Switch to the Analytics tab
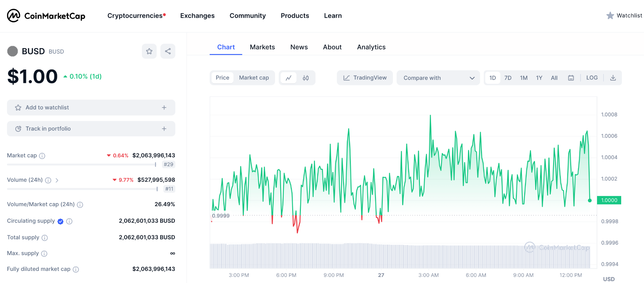Screen dimensions: 644x283 (x=371, y=47)
